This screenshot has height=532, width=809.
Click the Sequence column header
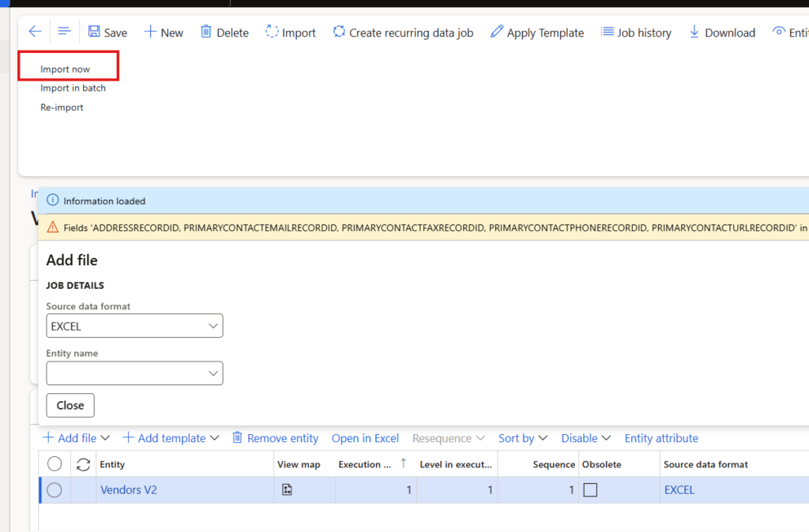554,464
